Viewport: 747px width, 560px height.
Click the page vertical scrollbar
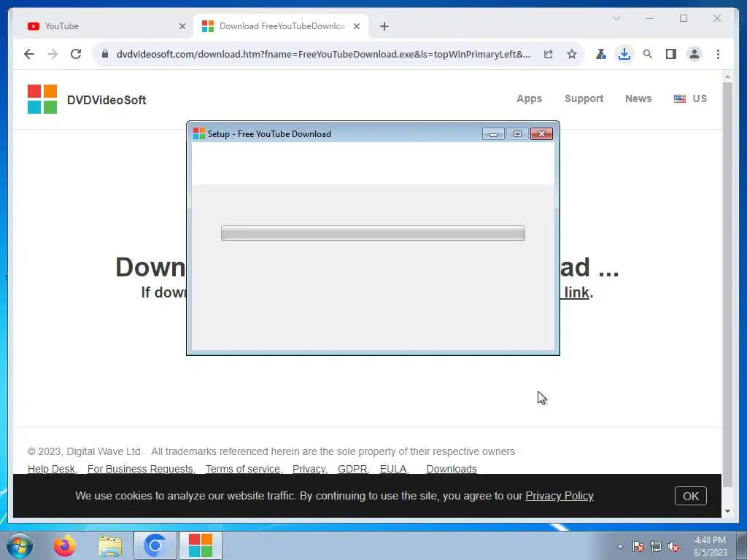point(727,284)
